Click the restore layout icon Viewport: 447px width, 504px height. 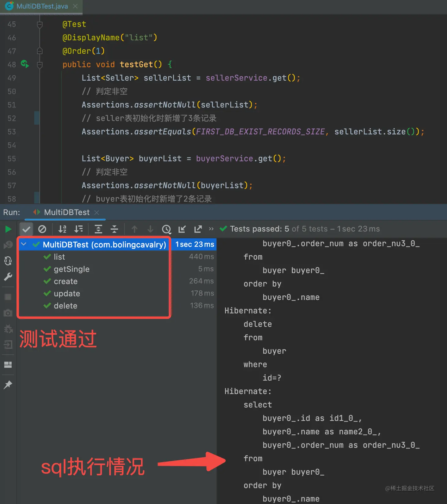coord(8,365)
